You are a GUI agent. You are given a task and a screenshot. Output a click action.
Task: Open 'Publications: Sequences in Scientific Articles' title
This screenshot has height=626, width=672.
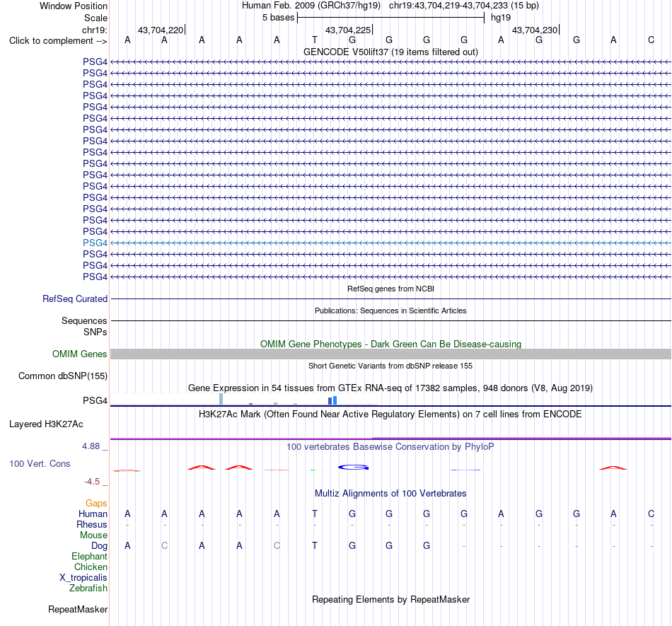390,311
